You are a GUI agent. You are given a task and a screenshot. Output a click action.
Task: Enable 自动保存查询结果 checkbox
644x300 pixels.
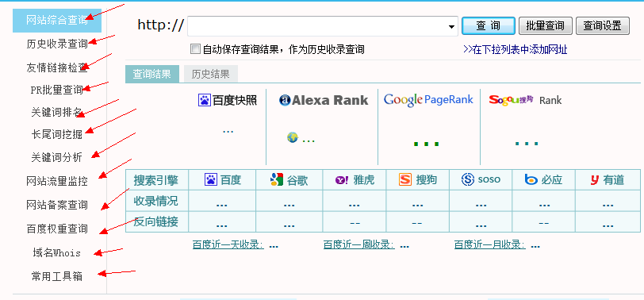pyautogui.click(x=195, y=49)
